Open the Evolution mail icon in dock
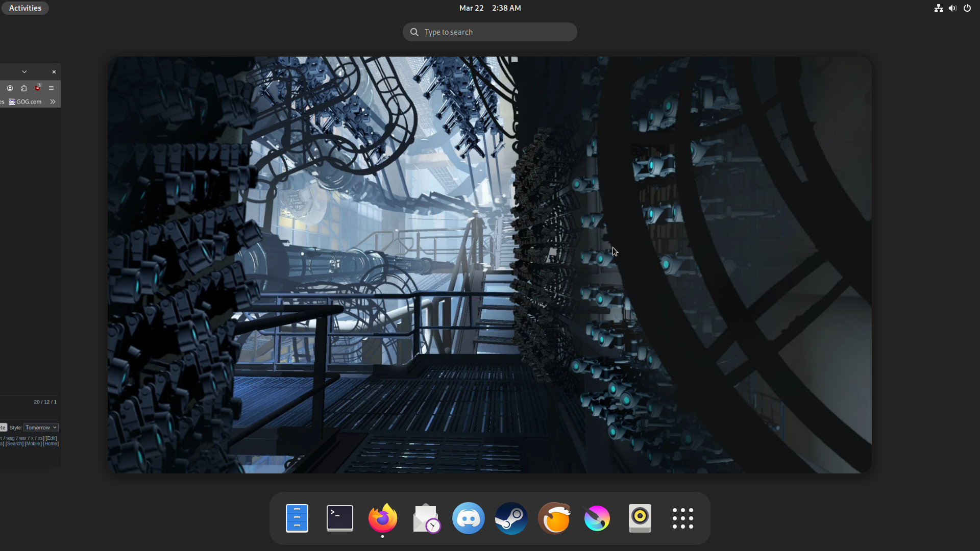 [x=426, y=518]
